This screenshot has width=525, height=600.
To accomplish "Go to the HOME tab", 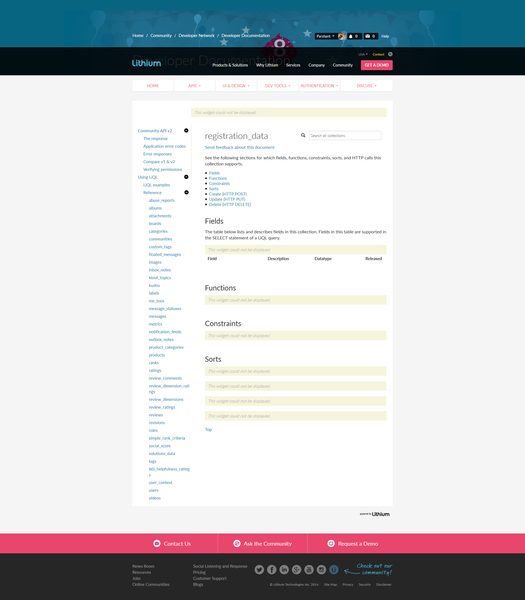I will click(153, 86).
